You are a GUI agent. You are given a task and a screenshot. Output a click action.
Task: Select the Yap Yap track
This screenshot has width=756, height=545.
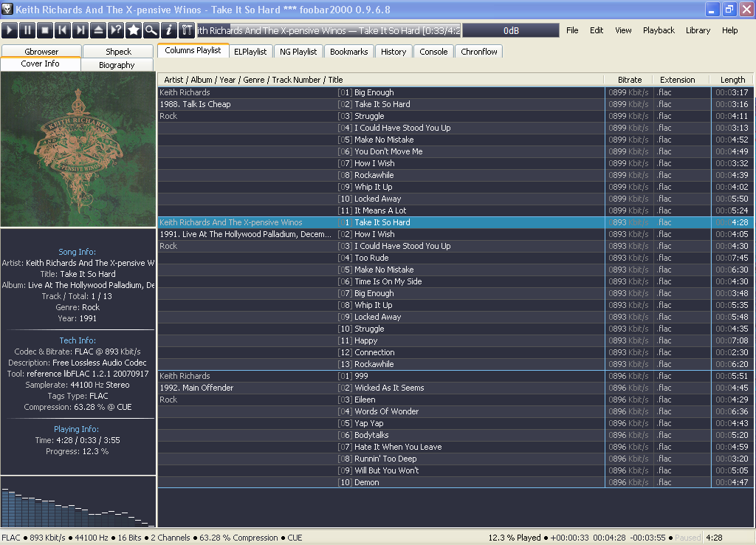pyautogui.click(x=456, y=423)
